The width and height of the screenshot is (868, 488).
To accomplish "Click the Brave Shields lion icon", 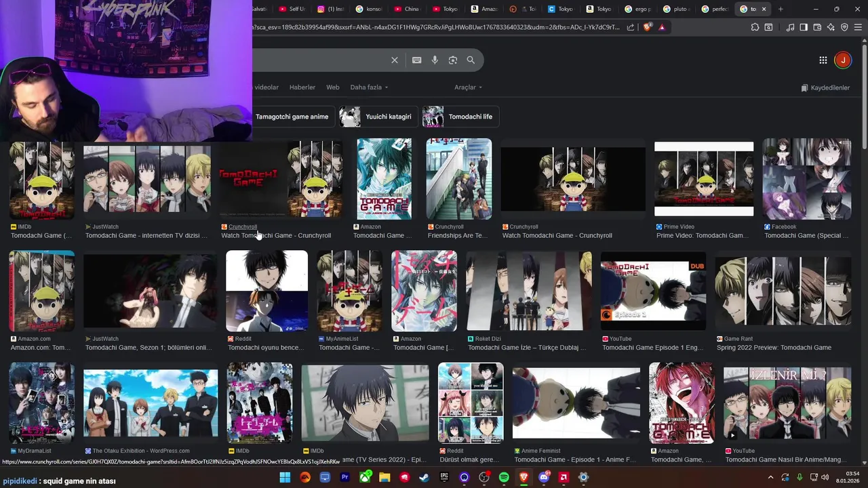I will click(x=647, y=27).
